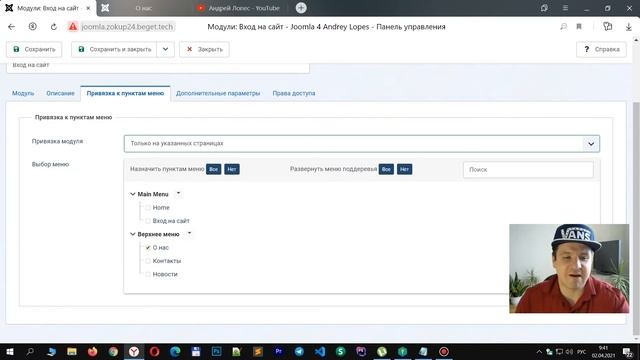Check the Home menu item checkbox
The width and height of the screenshot is (640, 360).
(148, 207)
